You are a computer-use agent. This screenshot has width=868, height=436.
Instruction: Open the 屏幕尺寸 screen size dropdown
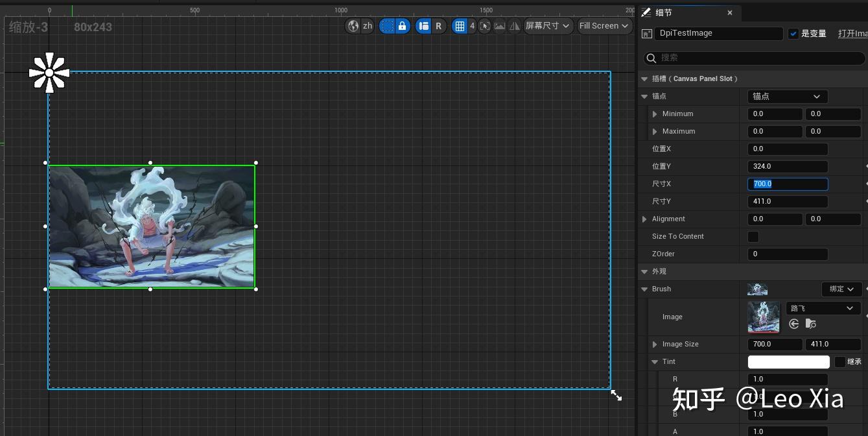click(x=548, y=26)
